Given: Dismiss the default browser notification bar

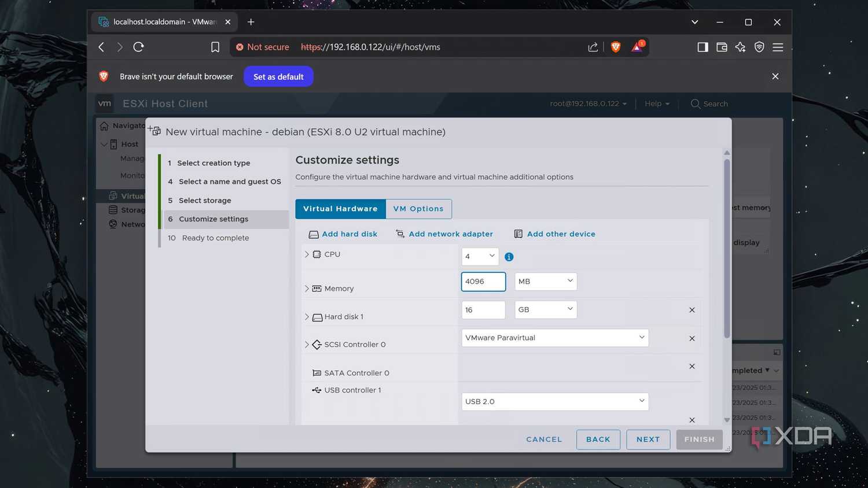Looking at the screenshot, I should (775, 76).
